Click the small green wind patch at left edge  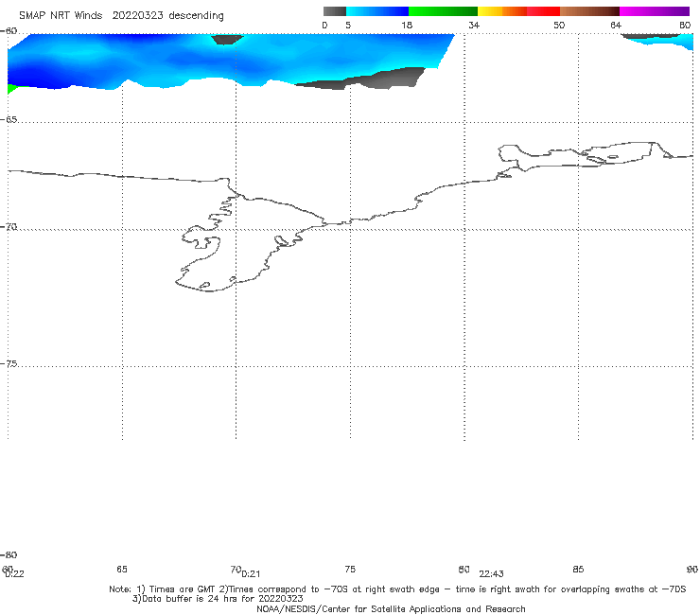(11, 88)
